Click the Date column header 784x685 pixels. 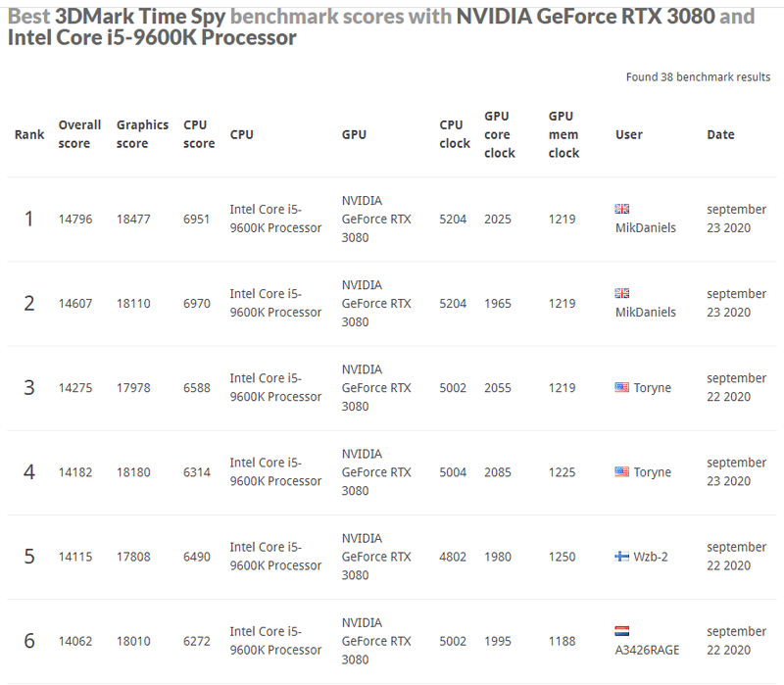click(720, 135)
